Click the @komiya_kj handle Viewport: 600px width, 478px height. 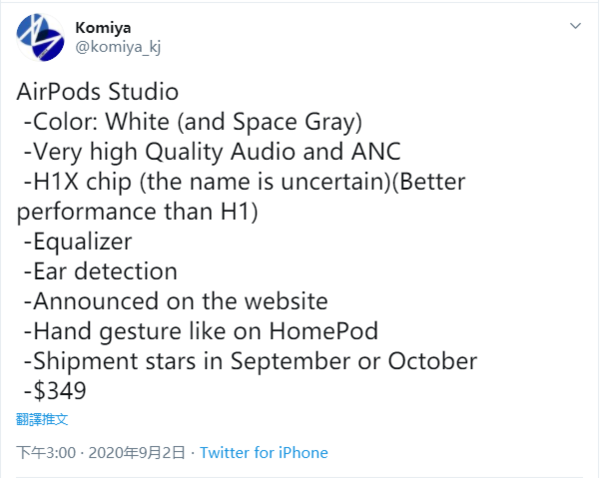120,47
